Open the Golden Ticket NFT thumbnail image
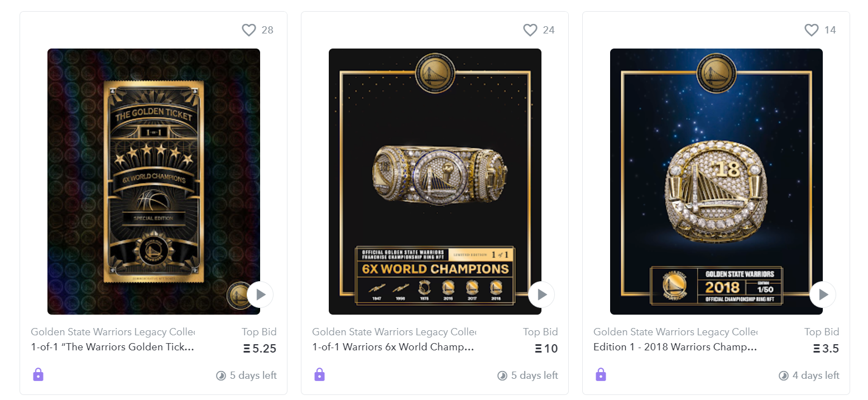 (x=154, y=181)
